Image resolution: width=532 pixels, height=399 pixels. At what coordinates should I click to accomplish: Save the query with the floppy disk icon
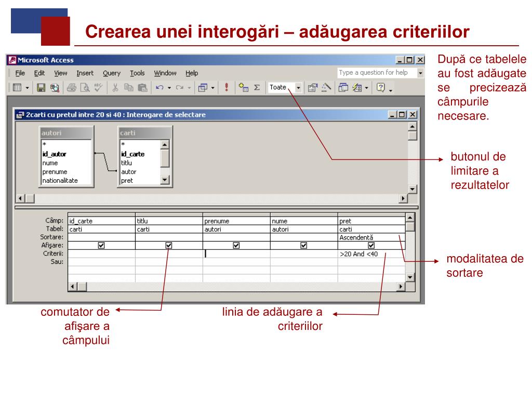(x=41, y=87)
